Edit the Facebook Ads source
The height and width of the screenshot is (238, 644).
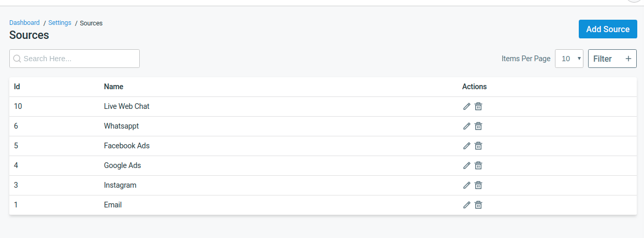tap(466, 146)
